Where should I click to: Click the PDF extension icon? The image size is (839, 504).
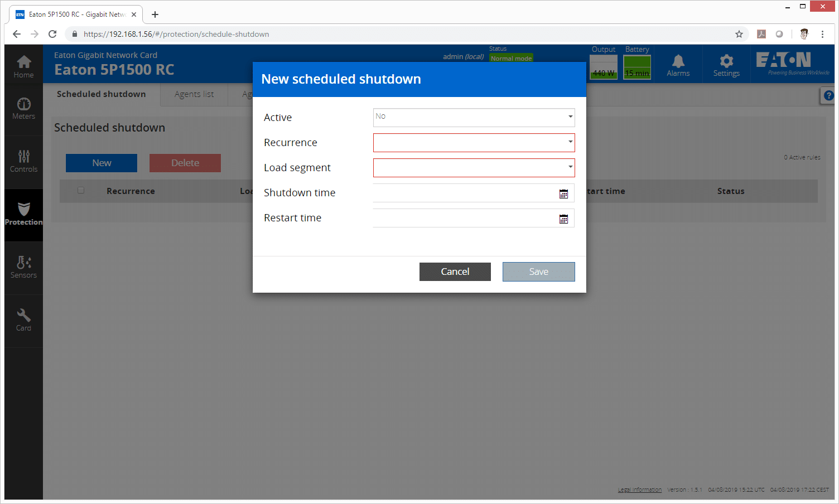(761, 34)
